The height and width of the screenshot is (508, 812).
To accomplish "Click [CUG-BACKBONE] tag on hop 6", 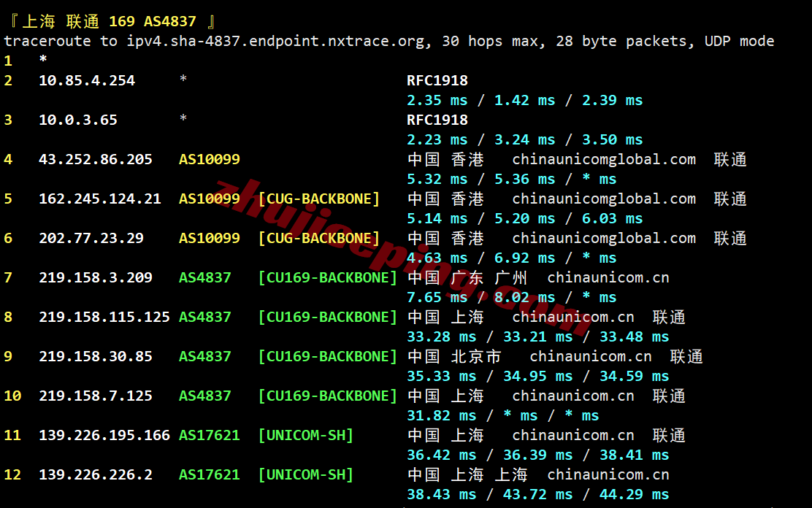I will (319, 238).
